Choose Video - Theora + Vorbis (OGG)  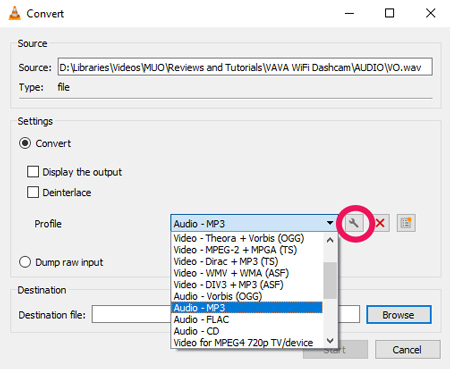[247, 238]
